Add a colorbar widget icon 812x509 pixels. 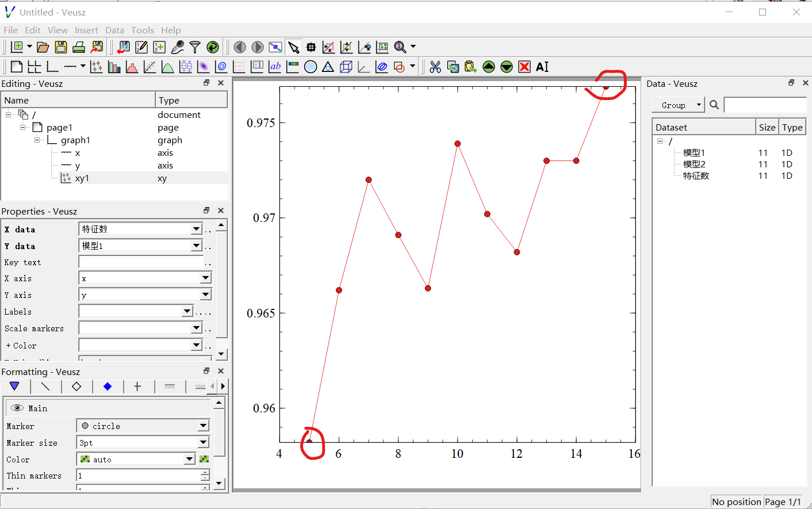(293, 67)
